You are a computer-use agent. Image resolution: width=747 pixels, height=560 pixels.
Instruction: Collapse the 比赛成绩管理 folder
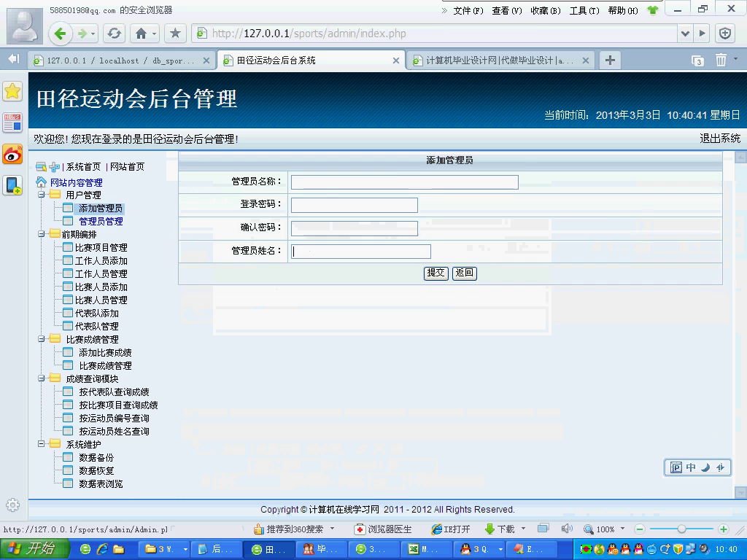[x=42, y=339]
